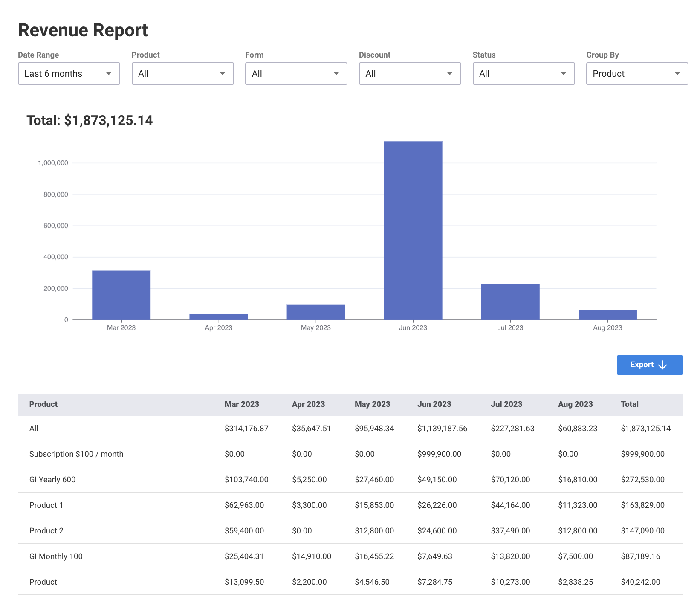Click the Product column header
Image resolution: width=700 pixels, height=597 pixels.
click(43, 404)
